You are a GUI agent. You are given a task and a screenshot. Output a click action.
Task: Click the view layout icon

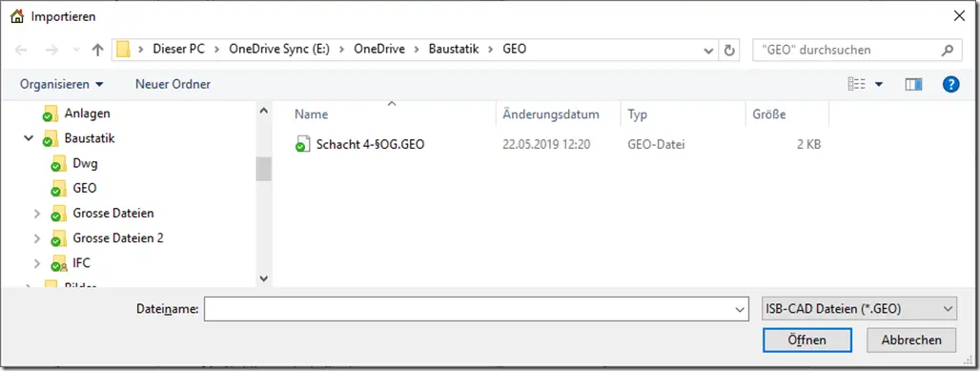click(856, 84)
